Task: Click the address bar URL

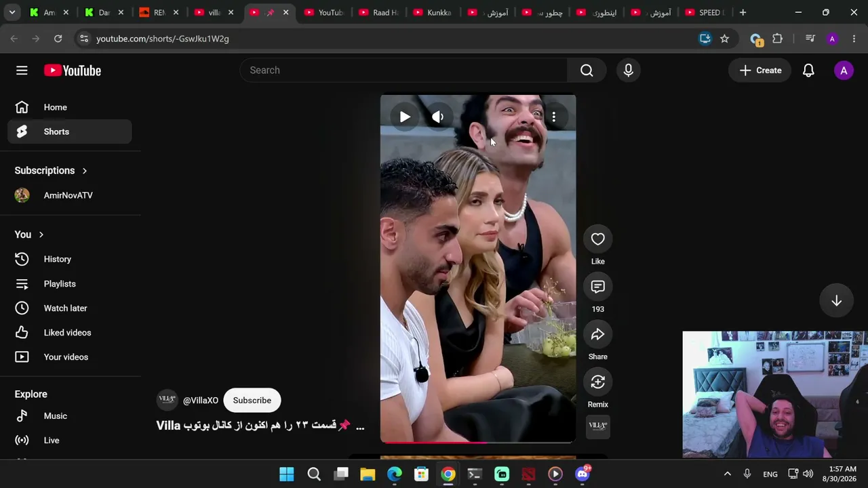Action: coord(163,39)
